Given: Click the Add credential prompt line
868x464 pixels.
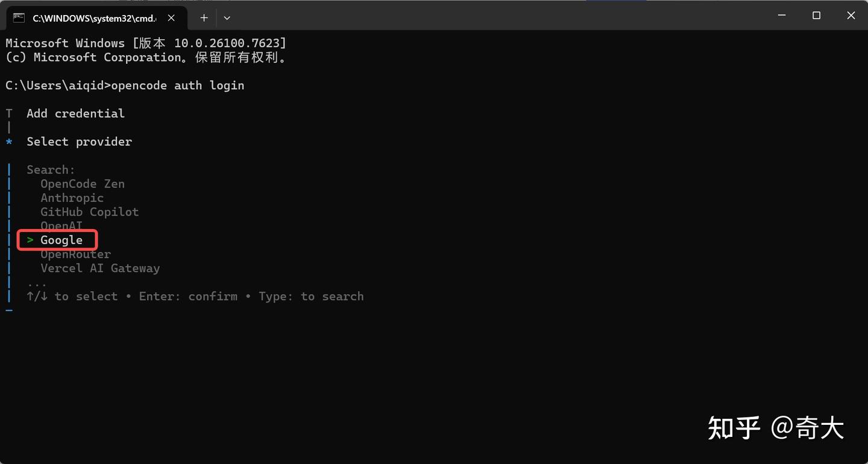Looking at the screenshot, I should point(75,113).
